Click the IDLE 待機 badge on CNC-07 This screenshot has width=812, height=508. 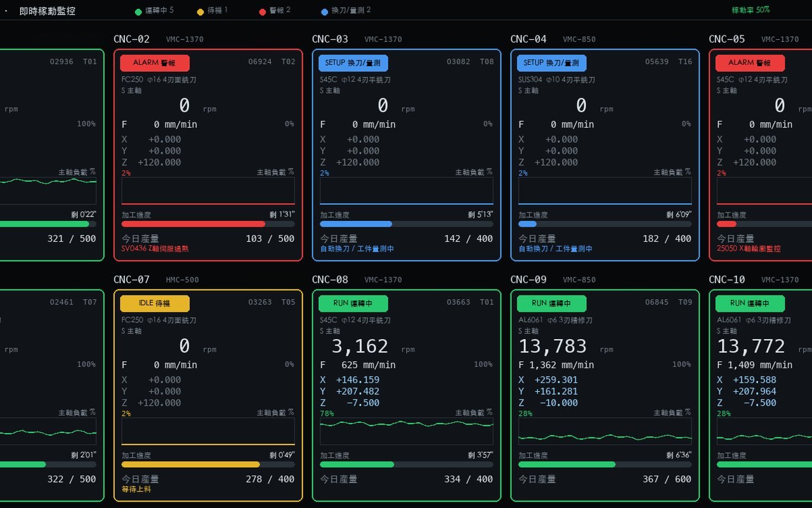(x=154, y=304)
